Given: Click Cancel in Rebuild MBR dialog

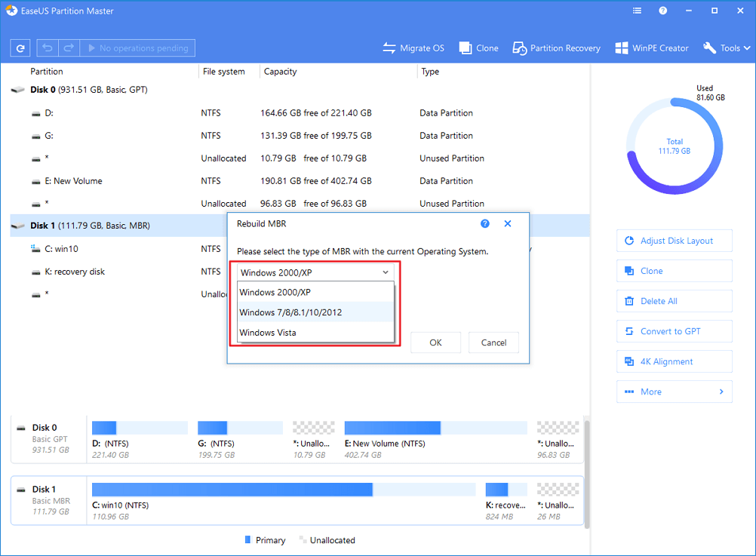Looking at the screenshot, I should [x=493, y=343].
